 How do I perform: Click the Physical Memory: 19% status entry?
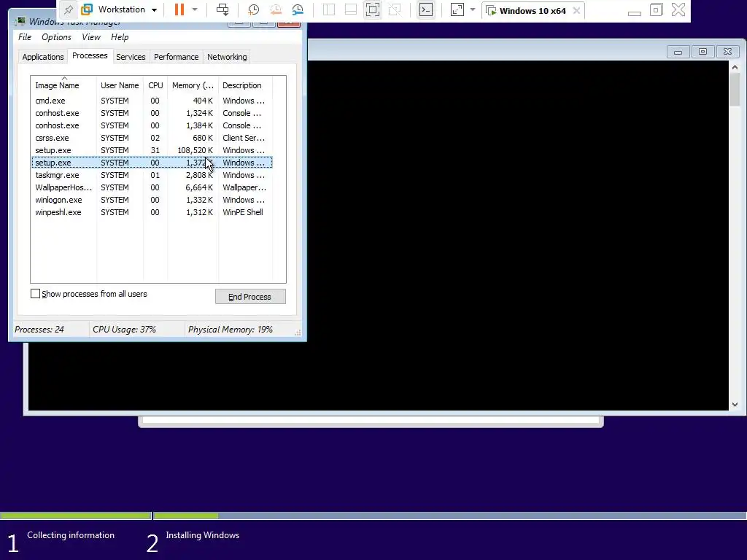click(230, 330)
